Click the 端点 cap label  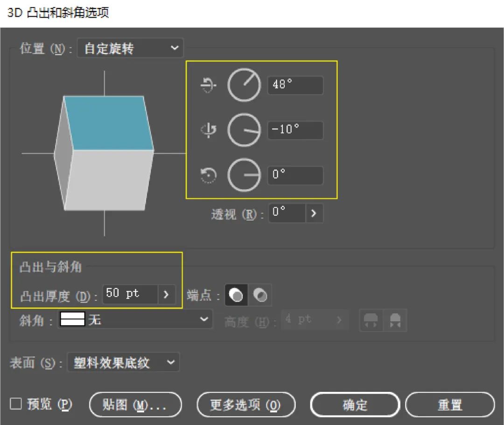tap(199, 295)
